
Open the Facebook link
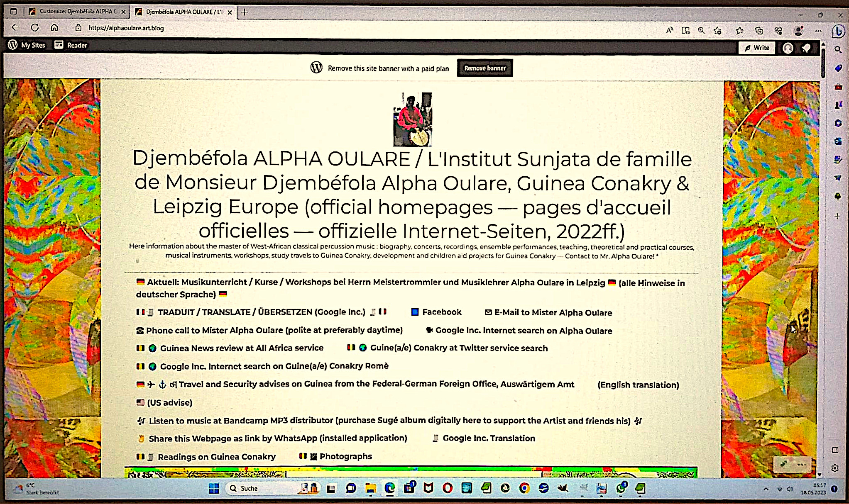pos(441,312)
